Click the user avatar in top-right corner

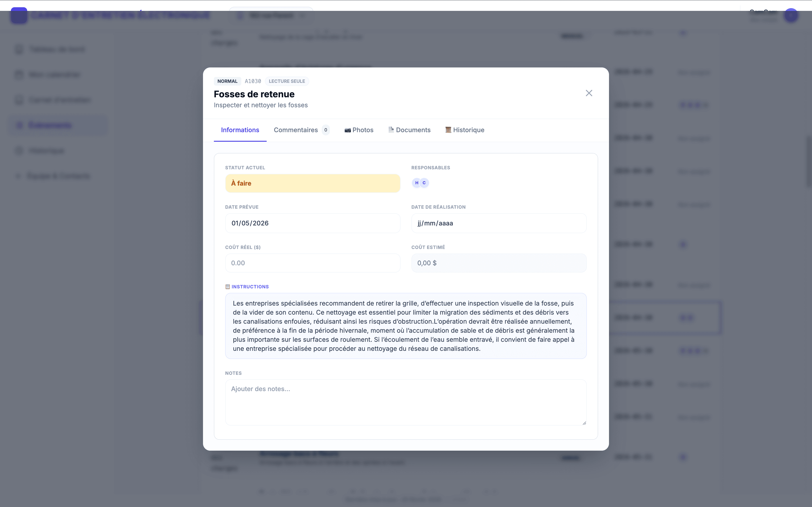coord(791,15)
